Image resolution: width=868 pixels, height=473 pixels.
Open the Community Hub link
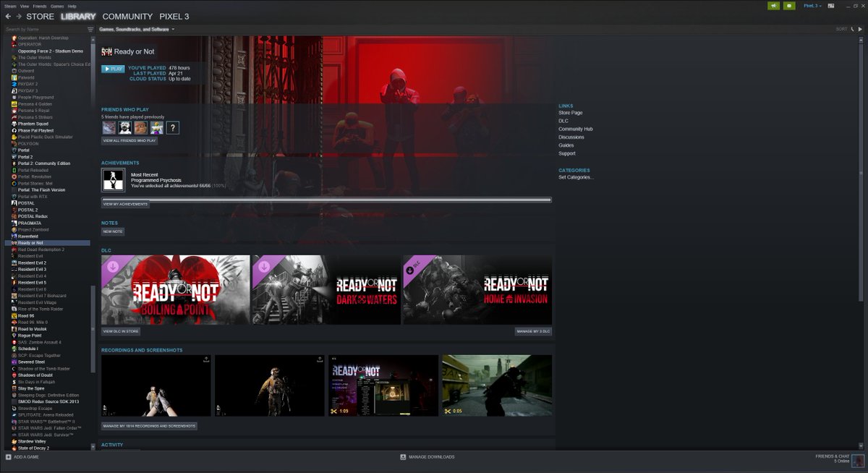[x=576, y=129]
